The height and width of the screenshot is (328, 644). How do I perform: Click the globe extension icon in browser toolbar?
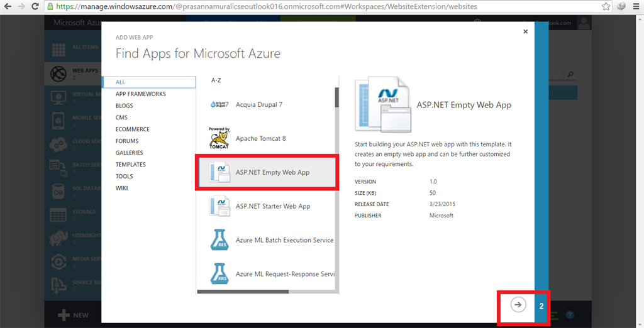[x=621, y=6]
